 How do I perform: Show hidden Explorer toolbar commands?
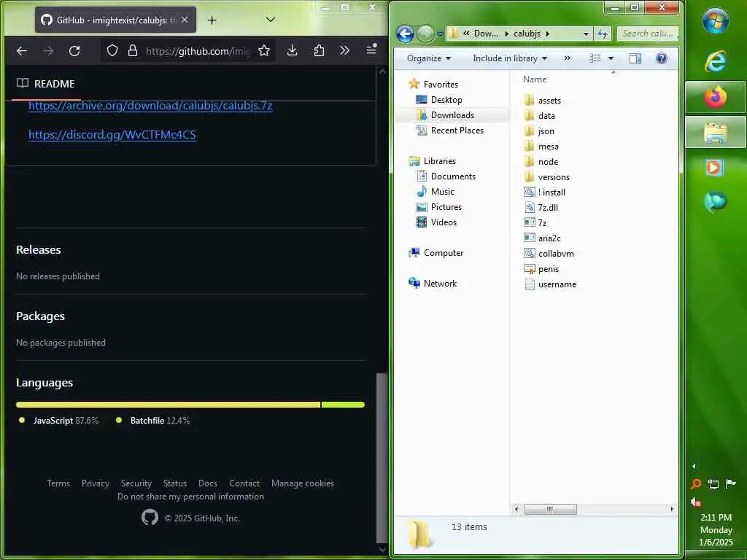[568, 58]
